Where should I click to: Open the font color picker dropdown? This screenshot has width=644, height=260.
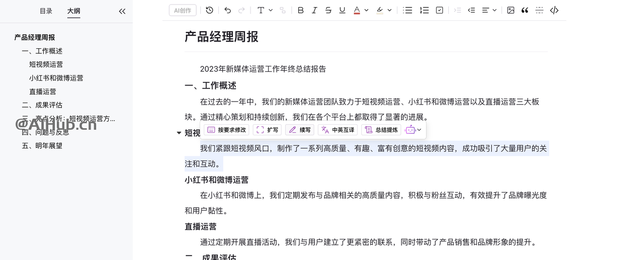pyautogui.click(x=366, y=10)
